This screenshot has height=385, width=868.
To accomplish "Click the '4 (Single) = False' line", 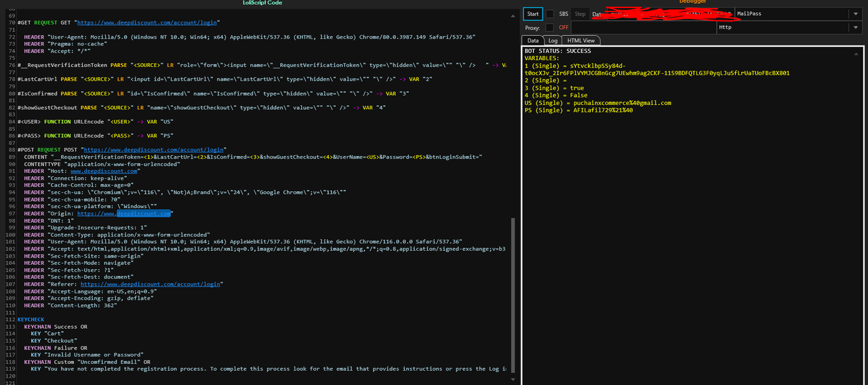I will click(x=555, y=96).
